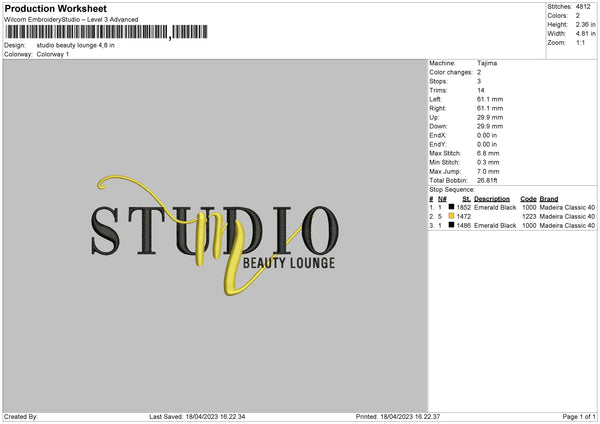
Task: Click the Code column header
Action: [x=528, y=199]
